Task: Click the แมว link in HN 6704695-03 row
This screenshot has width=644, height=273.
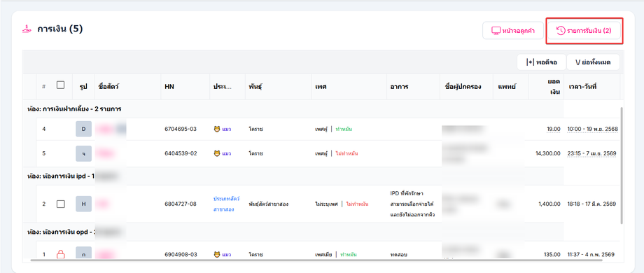Action: [227, 129]
